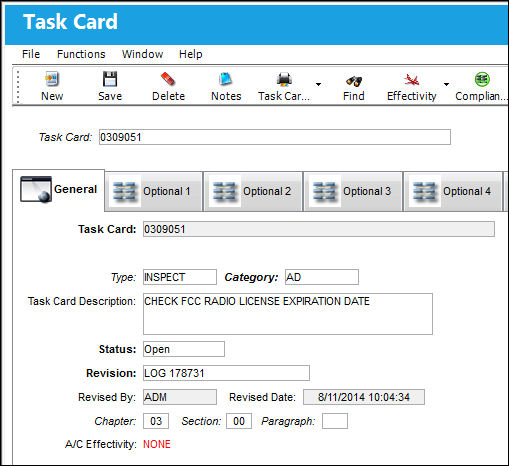Switch to the Optional 4 tab
The height and width of the screenshot is (466, 509).
click(453, 191)
